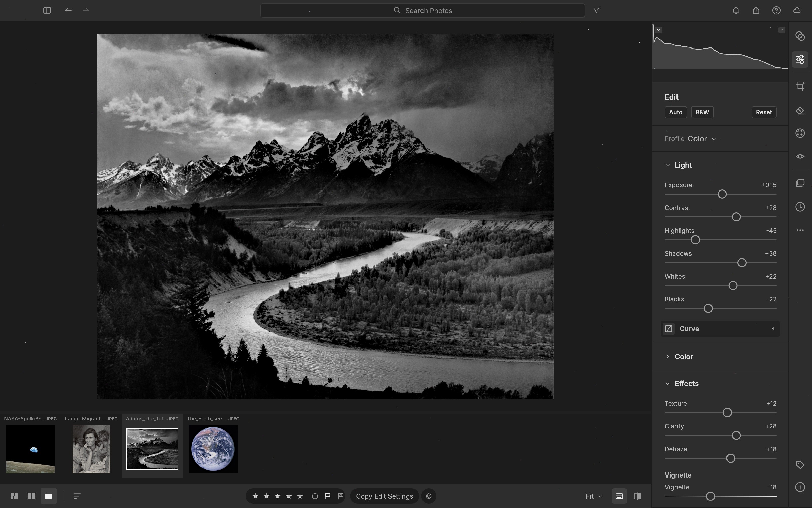Select the Red Eye tool
The width and height of the screenshot is (812, 508).
click(800, 156)
